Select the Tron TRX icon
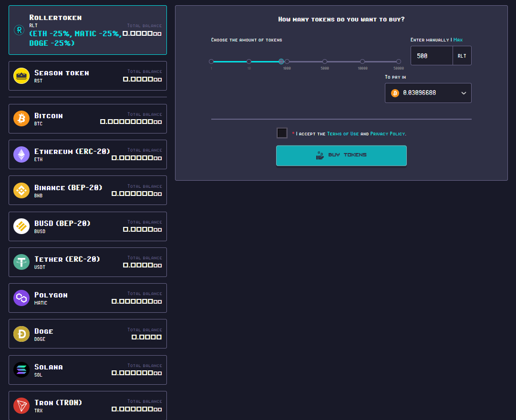Screen dimensions: 516x420 [21, 406]
